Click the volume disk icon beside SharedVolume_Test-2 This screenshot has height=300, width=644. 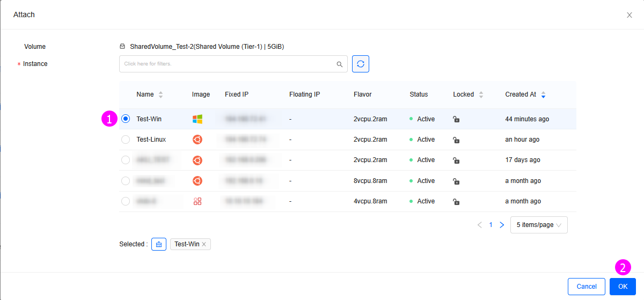point(122,47)
